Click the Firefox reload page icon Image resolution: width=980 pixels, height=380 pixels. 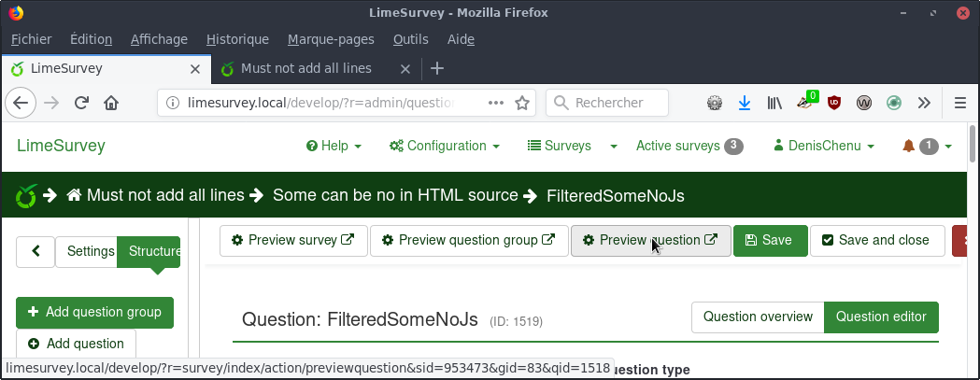coord(81,103)
